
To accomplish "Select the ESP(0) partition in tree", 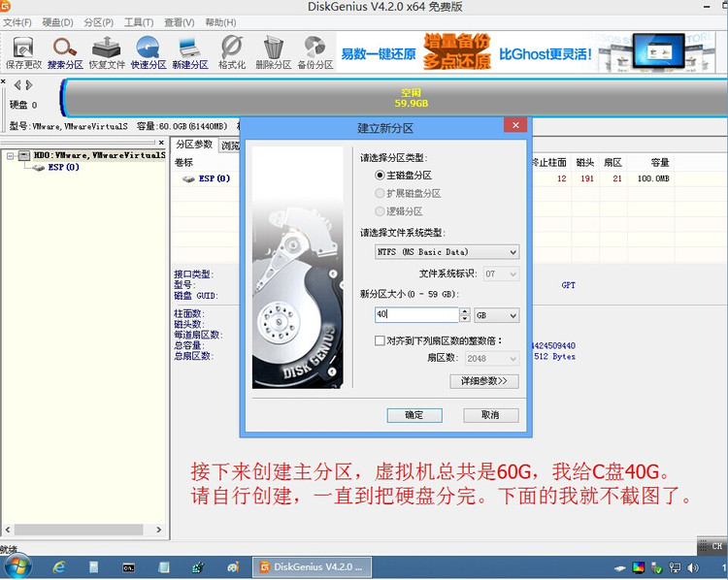I will (x=63, y=168).
